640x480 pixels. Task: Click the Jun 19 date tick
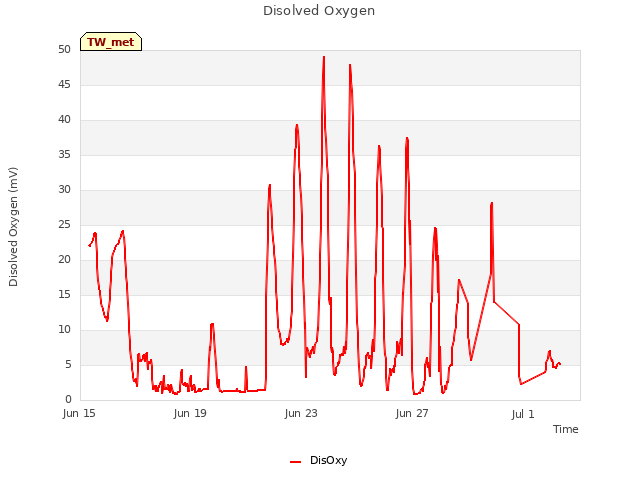190,413
